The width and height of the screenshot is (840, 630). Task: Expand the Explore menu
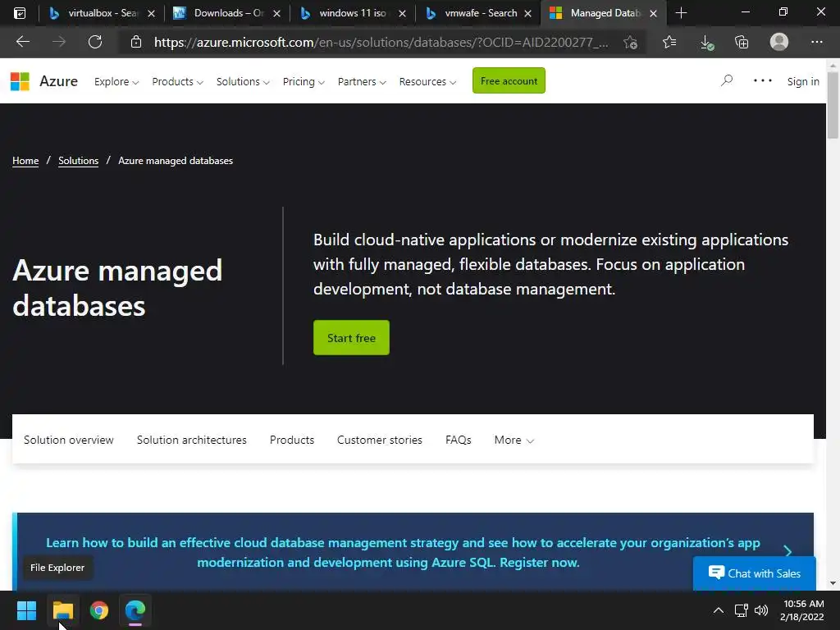click(116, 81)
